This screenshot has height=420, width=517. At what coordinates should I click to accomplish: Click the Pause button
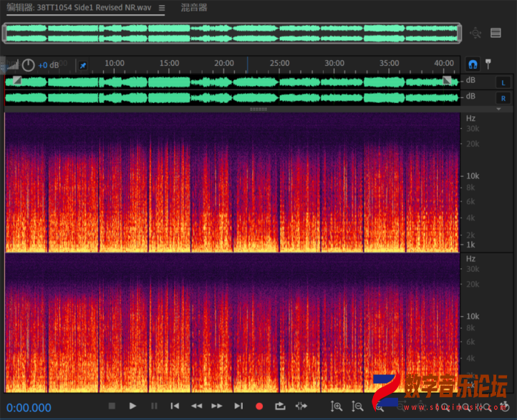click(x=154, y=406)
